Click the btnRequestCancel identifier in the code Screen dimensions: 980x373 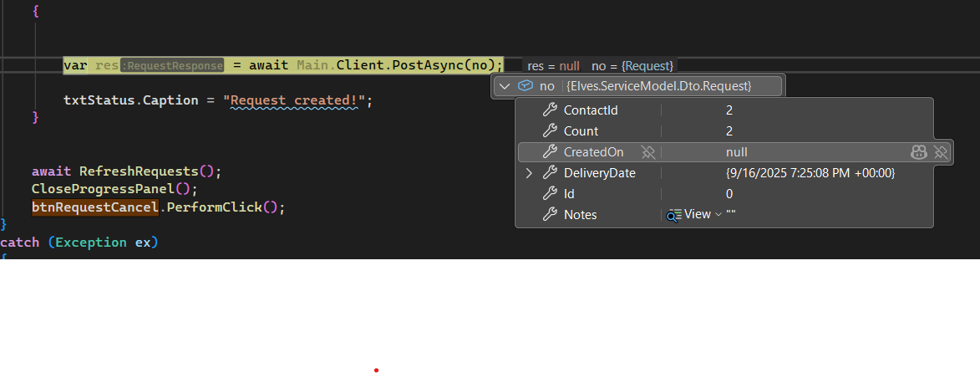(x=95, y=207)
